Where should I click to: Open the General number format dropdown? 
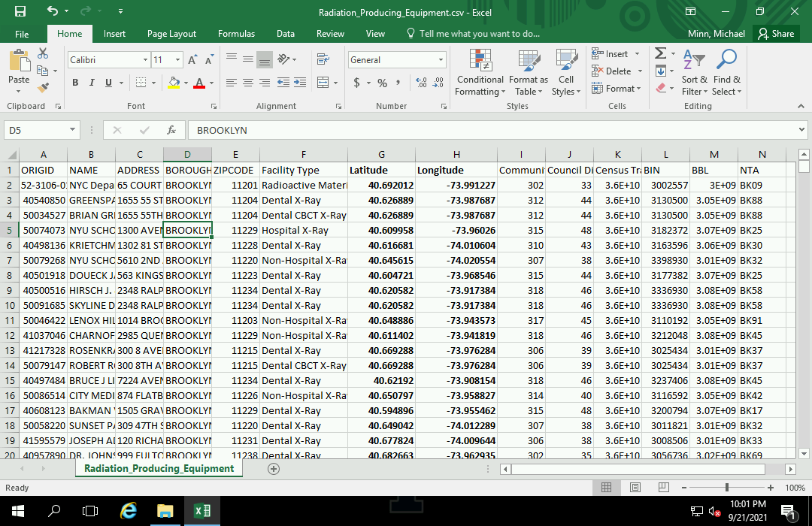[x=441, y=60]
